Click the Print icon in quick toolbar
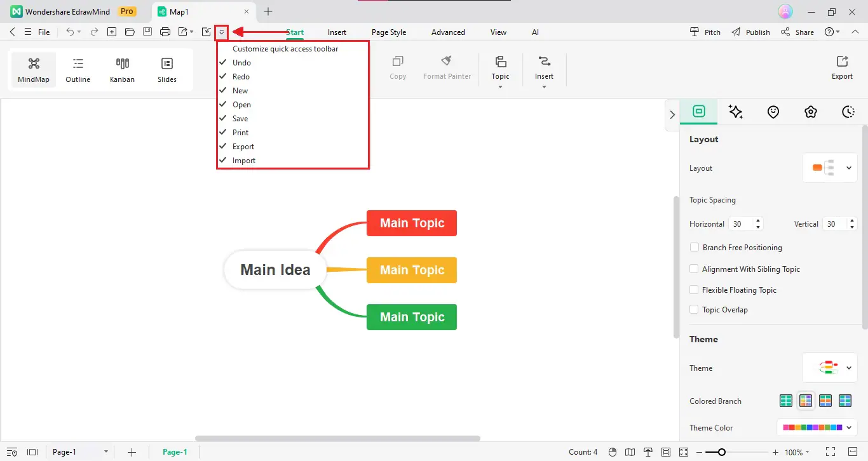Image resolution: width=868 pixels, height=461 pixels. coord(165,32)
